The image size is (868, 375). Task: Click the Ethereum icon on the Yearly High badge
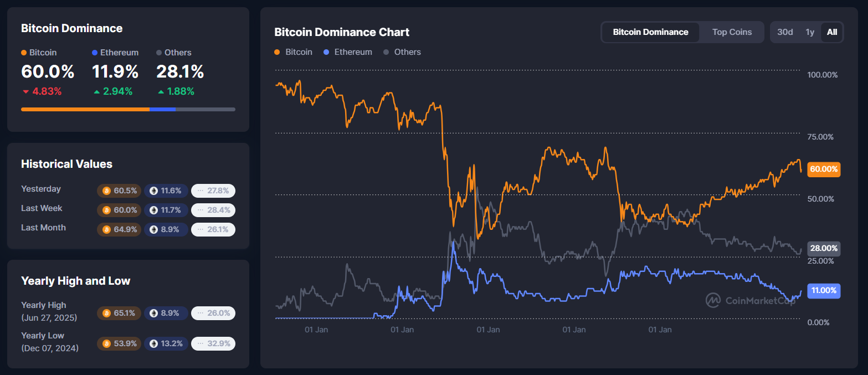pyautogui.click(x=152, y=313)
